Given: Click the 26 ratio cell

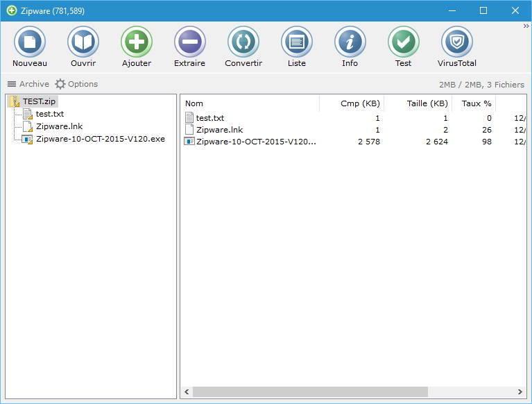Looking at the screenshot, I should coord(487,130).
